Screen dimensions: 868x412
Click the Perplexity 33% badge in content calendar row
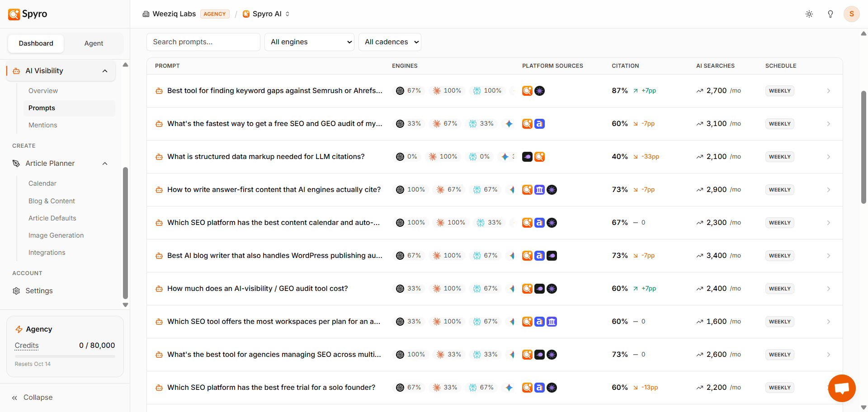click(489, 223)
